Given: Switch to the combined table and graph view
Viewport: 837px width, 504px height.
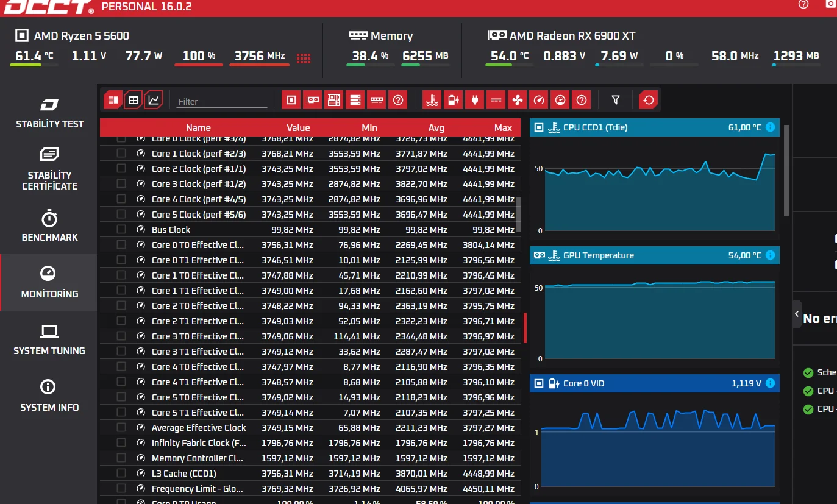Looking at the screenshot, I should point(113,99).
